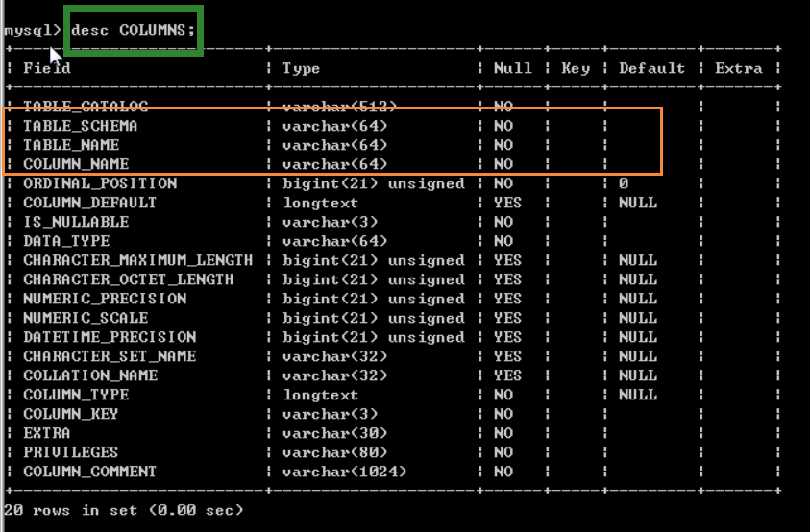Viewport: 810px width, 532px height.
Task: Click the COLUMN_DEFAULT field name
Action: tap(90, 203)
